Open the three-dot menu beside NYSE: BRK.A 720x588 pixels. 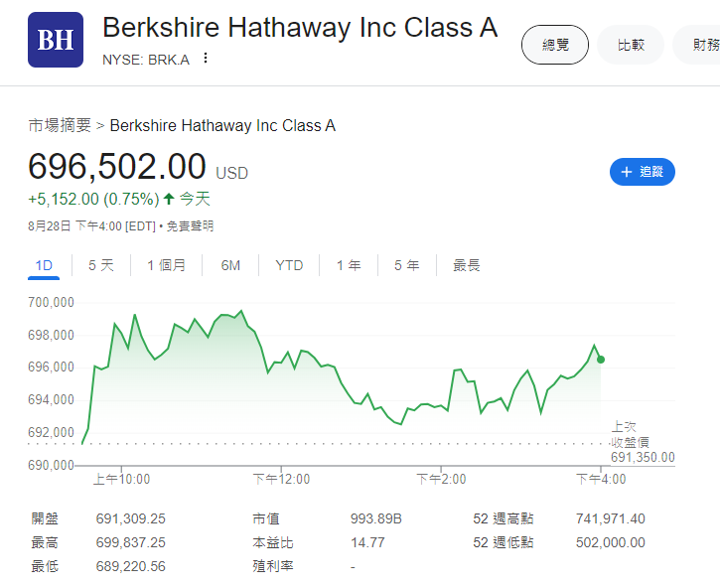coord(206,58)
